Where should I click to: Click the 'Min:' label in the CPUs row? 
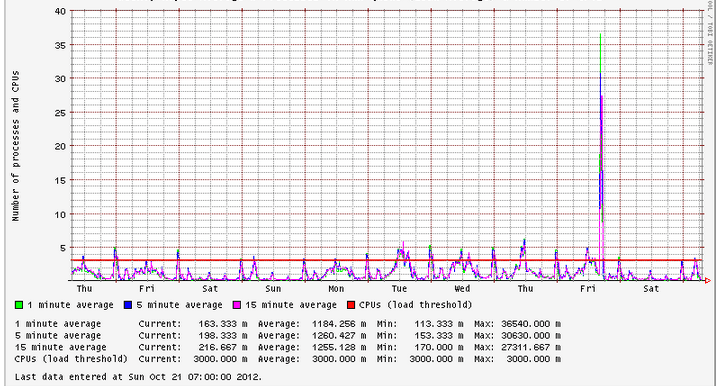coord(387,359)
